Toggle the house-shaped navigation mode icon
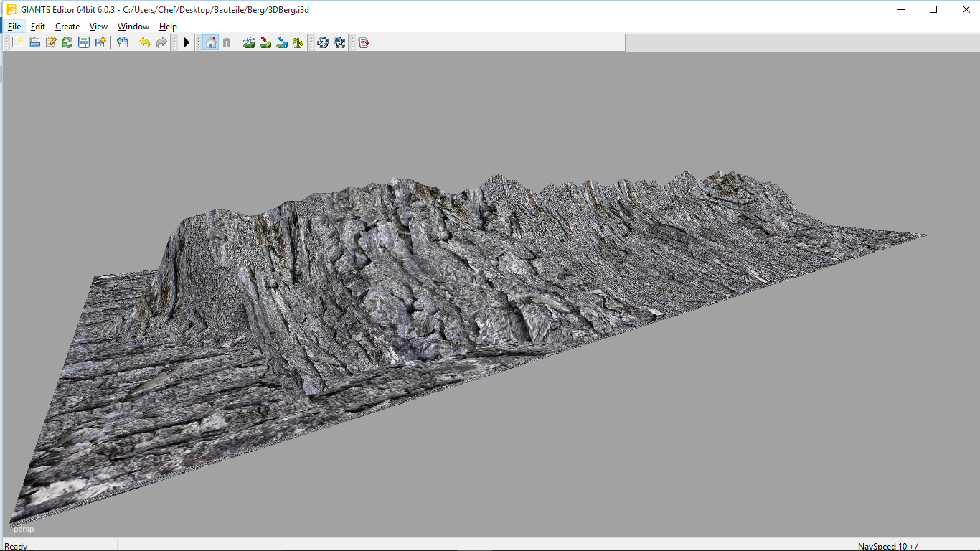980x551 pixels. (210, 42)
